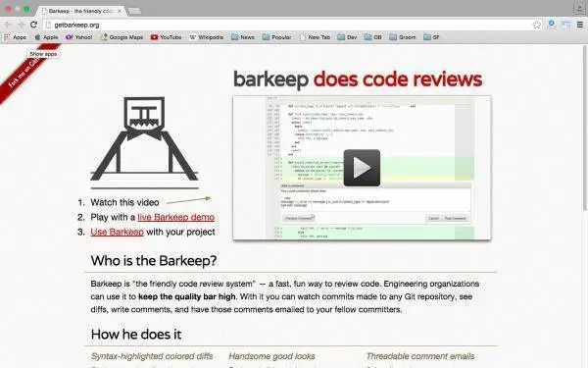Click the 'How he does it' heading

(x=136, y=335)
